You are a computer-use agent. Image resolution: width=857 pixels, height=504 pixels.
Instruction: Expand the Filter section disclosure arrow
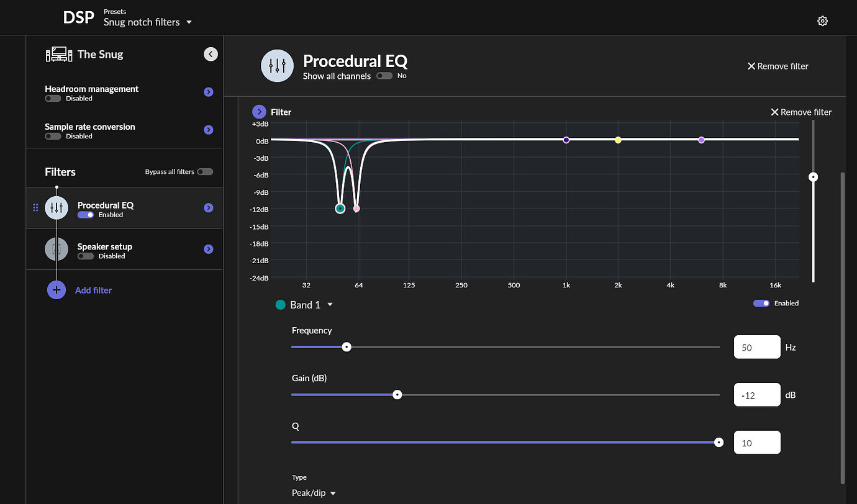pos(259,112)
